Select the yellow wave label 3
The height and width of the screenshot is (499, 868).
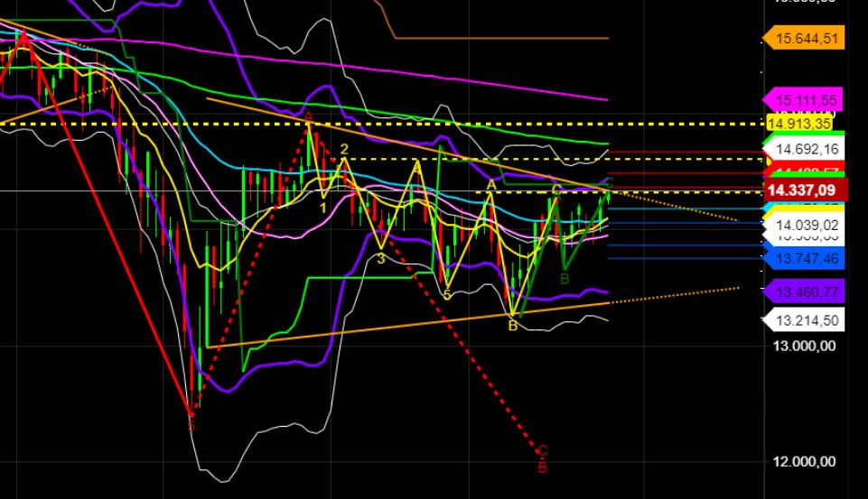(380, 258)
